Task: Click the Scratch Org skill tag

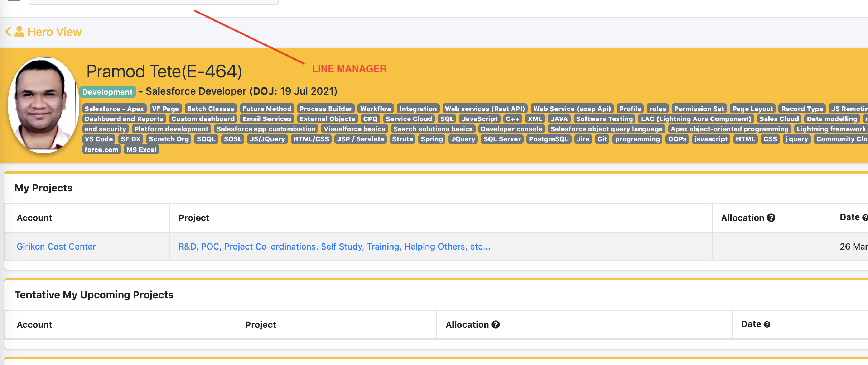Action: tap(169, 139)
